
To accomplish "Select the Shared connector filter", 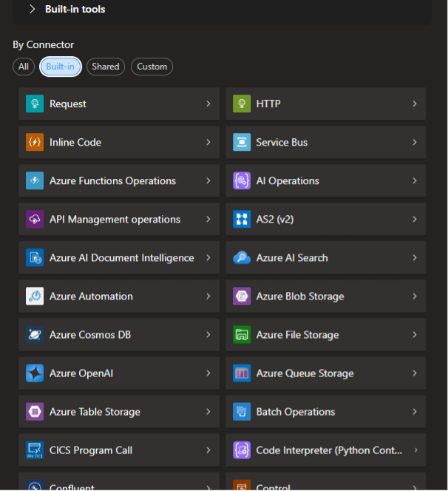I will click(x=106, y=67).
